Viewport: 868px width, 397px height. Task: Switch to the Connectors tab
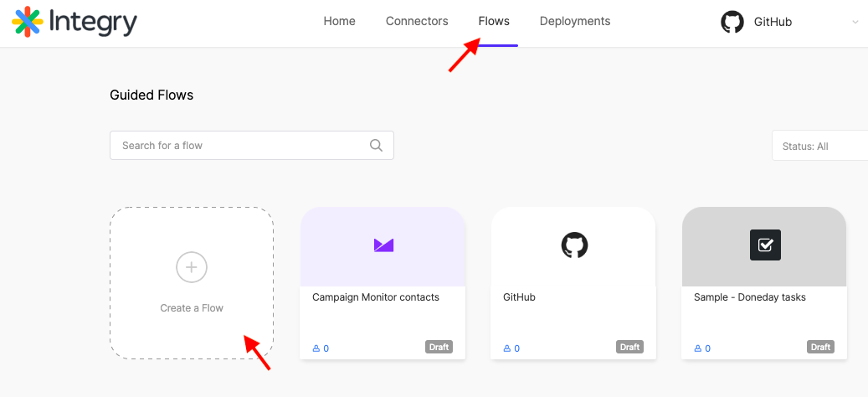417,22
